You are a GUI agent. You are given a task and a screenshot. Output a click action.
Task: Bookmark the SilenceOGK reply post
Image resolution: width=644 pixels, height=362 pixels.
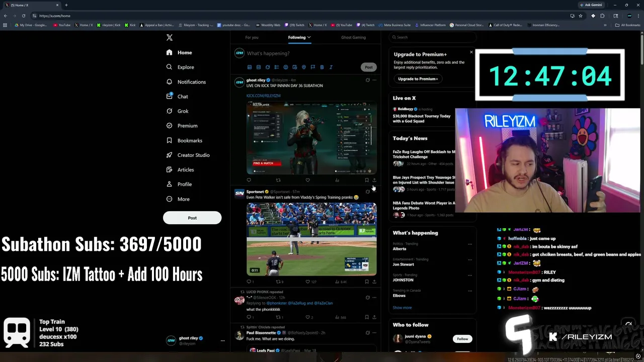tap(367, 317)
